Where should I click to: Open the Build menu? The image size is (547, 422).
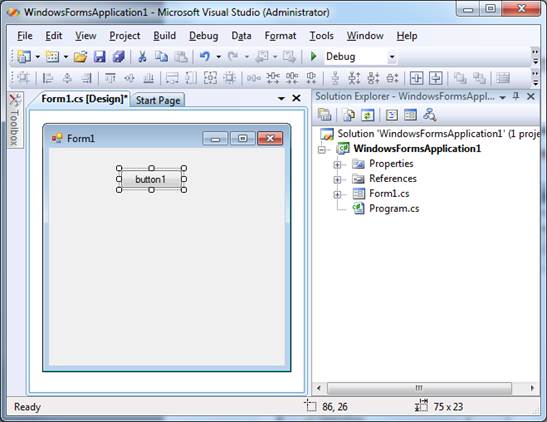pos(164,36)
